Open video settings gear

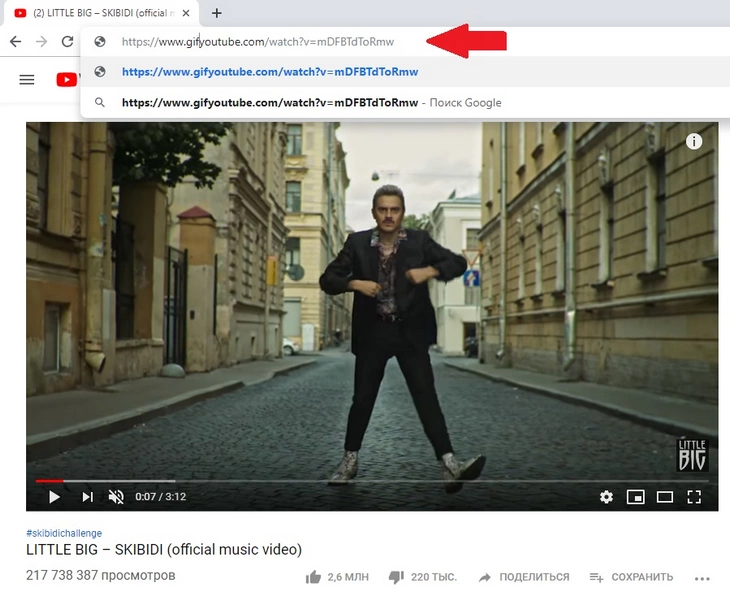[606, 497]
